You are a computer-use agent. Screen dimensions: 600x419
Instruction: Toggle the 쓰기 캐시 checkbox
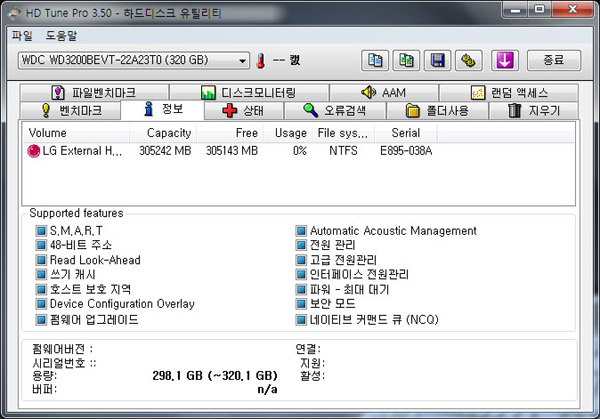pos(41,274)
